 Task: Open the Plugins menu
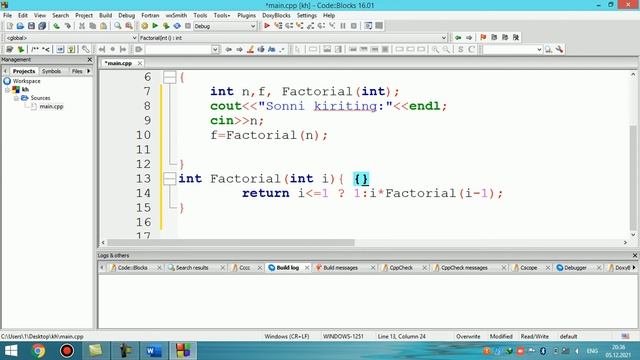[x=246, y=16]
